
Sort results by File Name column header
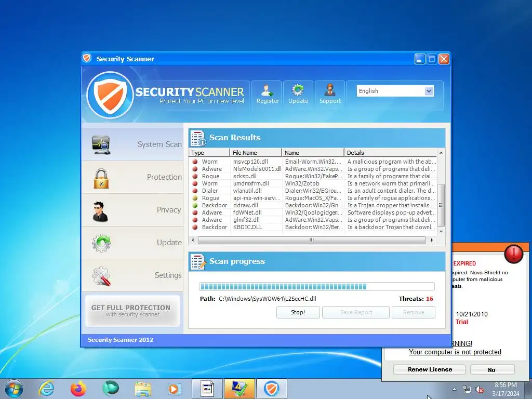tap(256, 153)
